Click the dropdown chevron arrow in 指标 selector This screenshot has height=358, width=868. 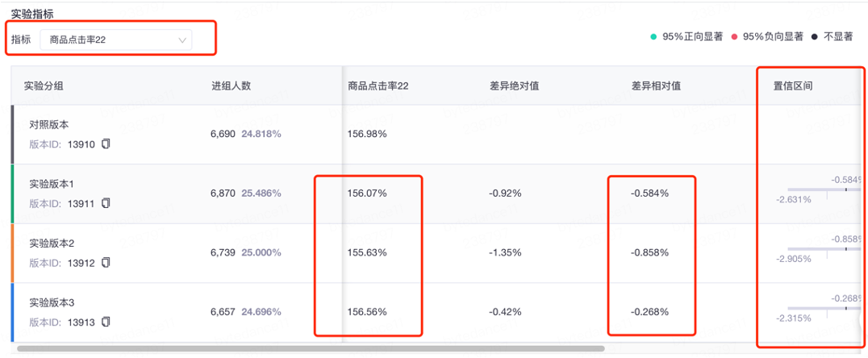(182, 40)
